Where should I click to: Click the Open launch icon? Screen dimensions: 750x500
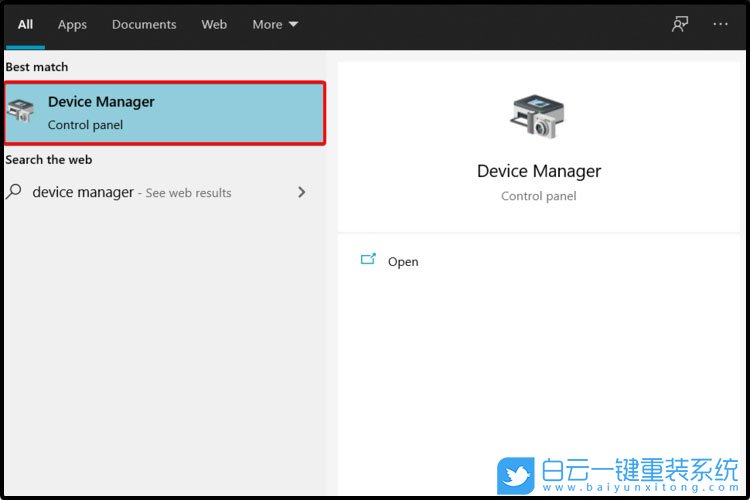coord(368,259)
